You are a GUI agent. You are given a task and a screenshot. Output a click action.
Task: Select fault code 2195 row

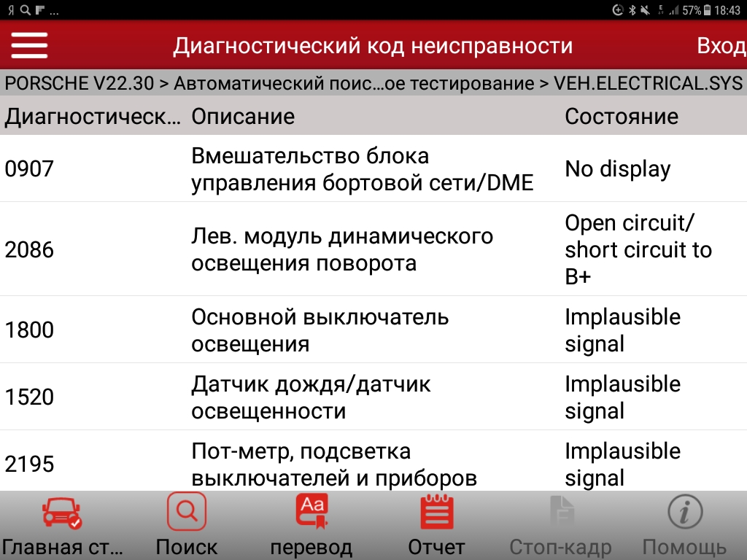point(373,464)
